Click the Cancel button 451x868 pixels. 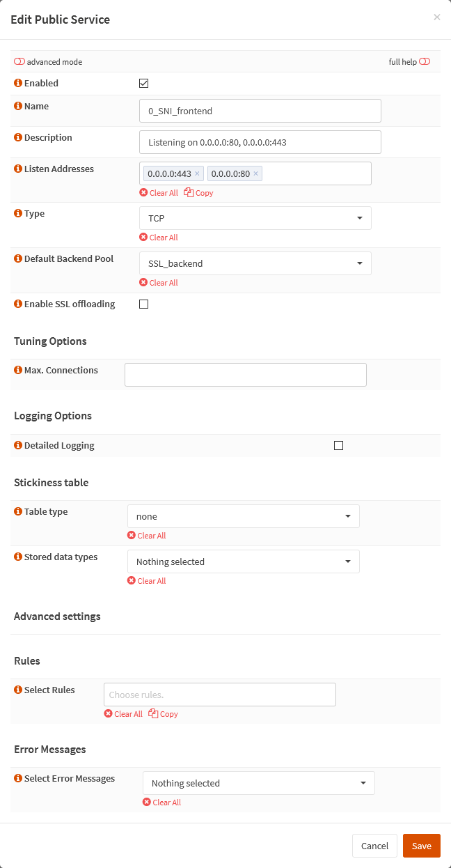click(374, 846)
